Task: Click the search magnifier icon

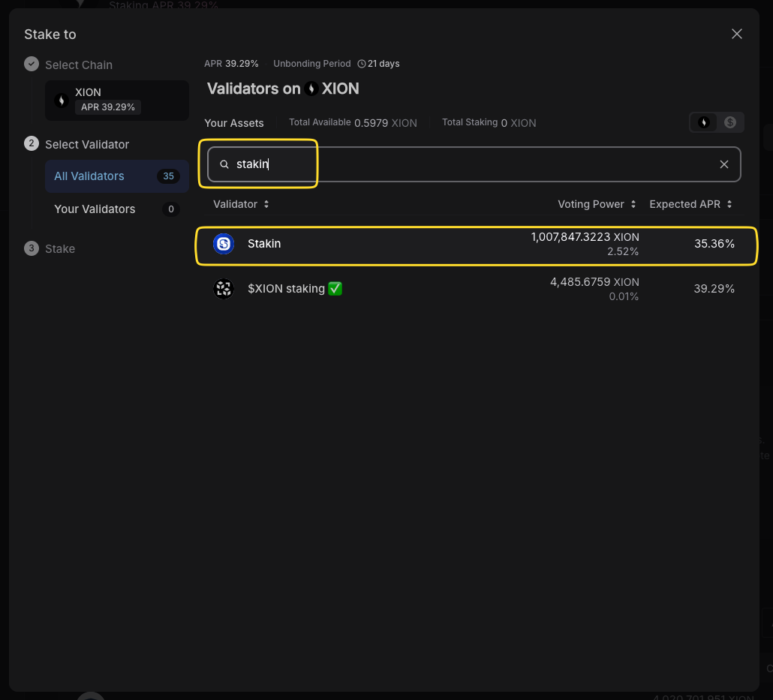Action: 224,164
